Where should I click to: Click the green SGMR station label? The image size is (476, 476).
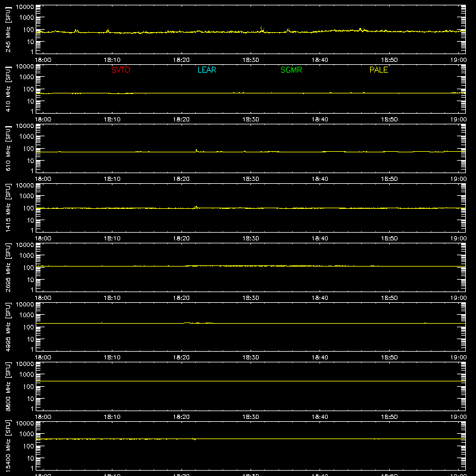291,70
